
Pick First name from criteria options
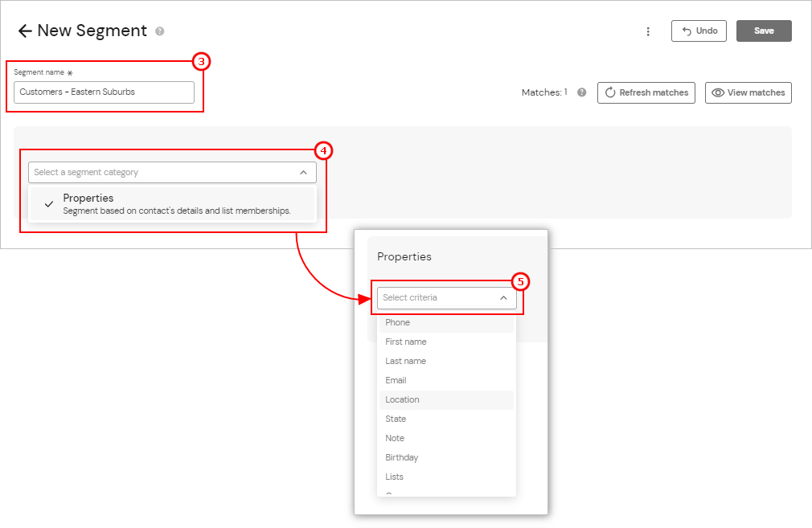tap(405, 342)
